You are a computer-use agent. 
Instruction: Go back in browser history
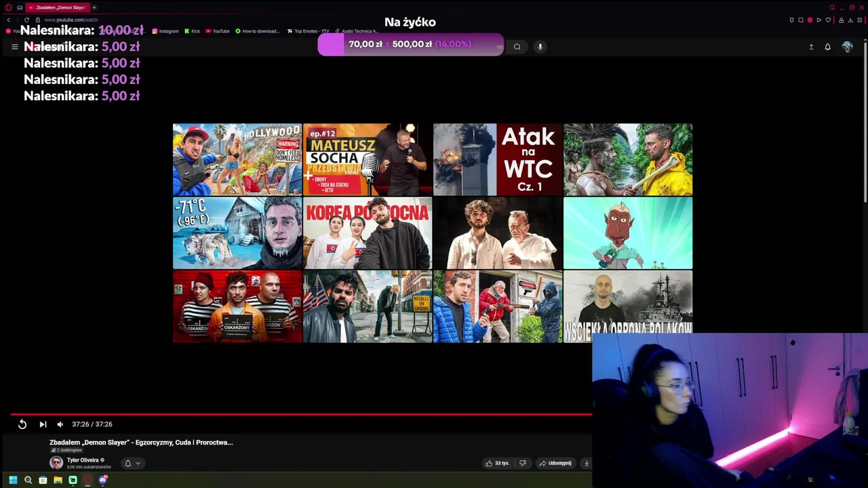(x=9, y=20)
